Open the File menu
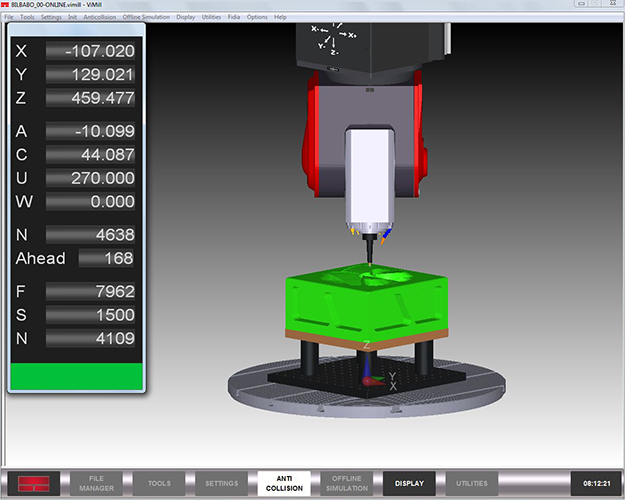Screen dimensions: 625x500 pos(8,17)
